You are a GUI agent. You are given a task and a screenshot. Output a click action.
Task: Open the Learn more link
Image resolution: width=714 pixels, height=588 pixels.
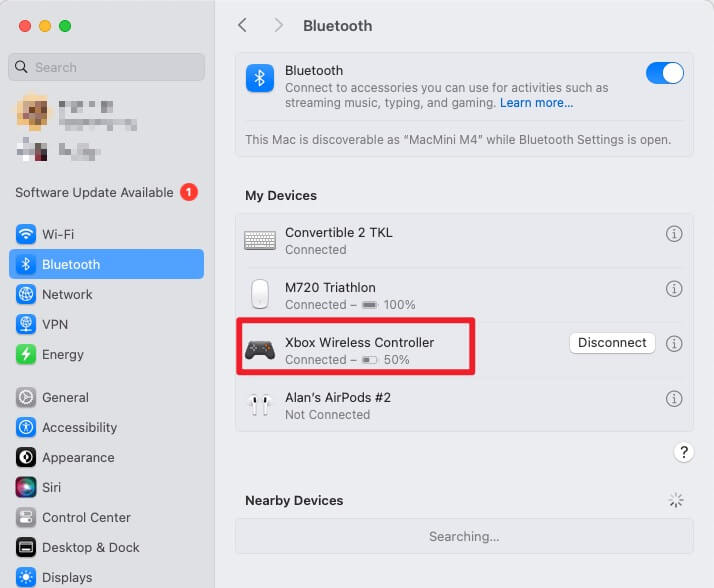point(536,103)
